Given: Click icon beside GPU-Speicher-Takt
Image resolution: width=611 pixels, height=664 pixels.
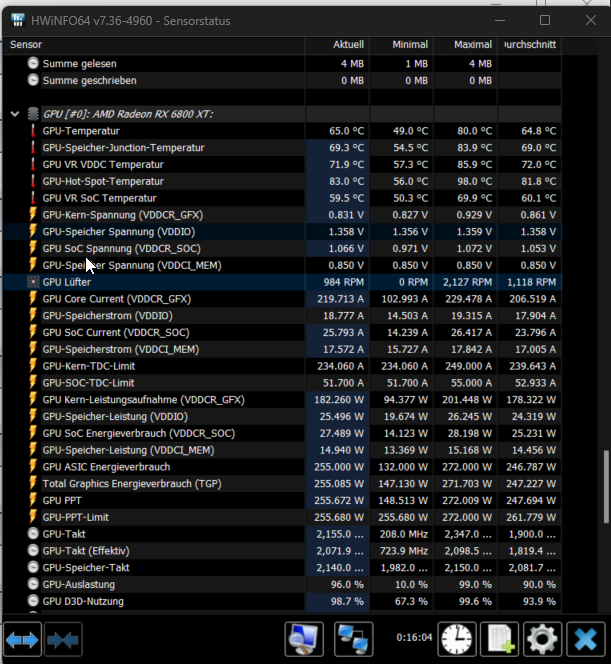Looking at the screenshot, I should [x=33, y=567].
